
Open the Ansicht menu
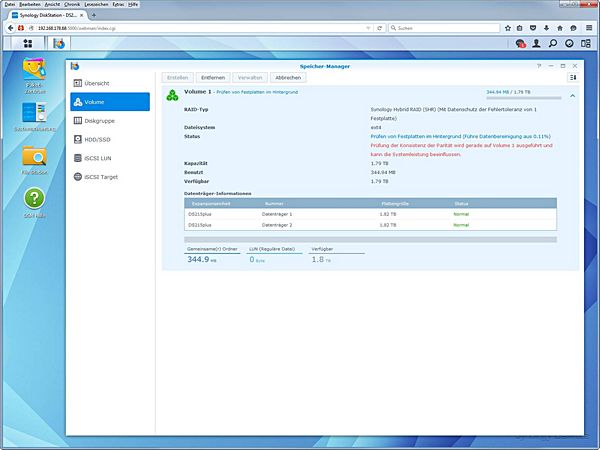point(52,4)
